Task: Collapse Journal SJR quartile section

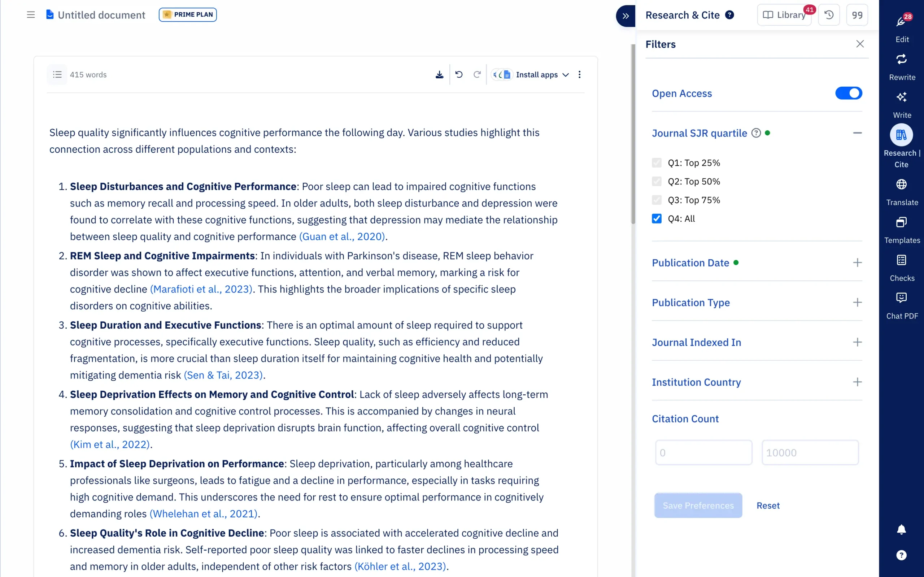Action: click(x=857, y=133)
